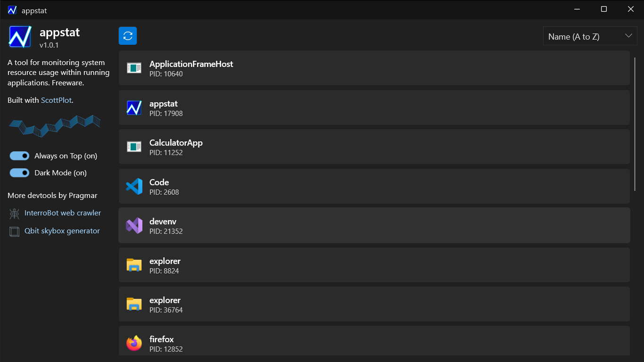Image resolution: width=644 pixels, height=362 pixels.
Task: Click the devenv Visual Studio icon
Action: (134, 226)
